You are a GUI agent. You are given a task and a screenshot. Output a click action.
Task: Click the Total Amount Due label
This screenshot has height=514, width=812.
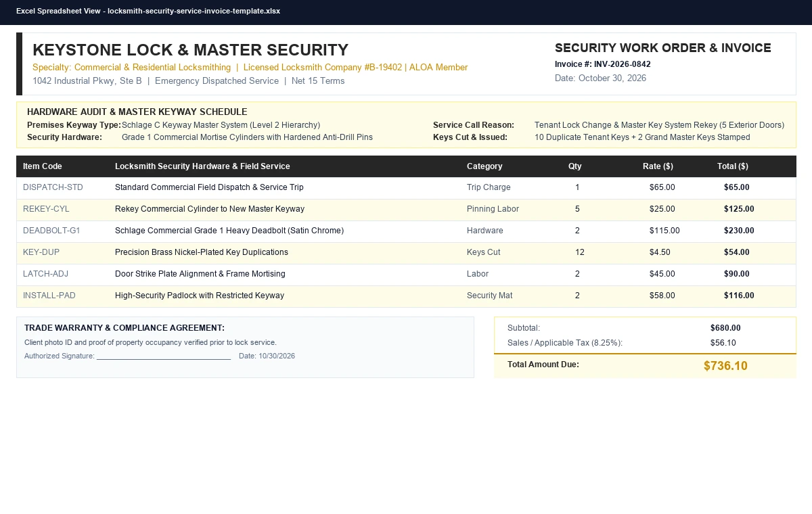point(543,365)
